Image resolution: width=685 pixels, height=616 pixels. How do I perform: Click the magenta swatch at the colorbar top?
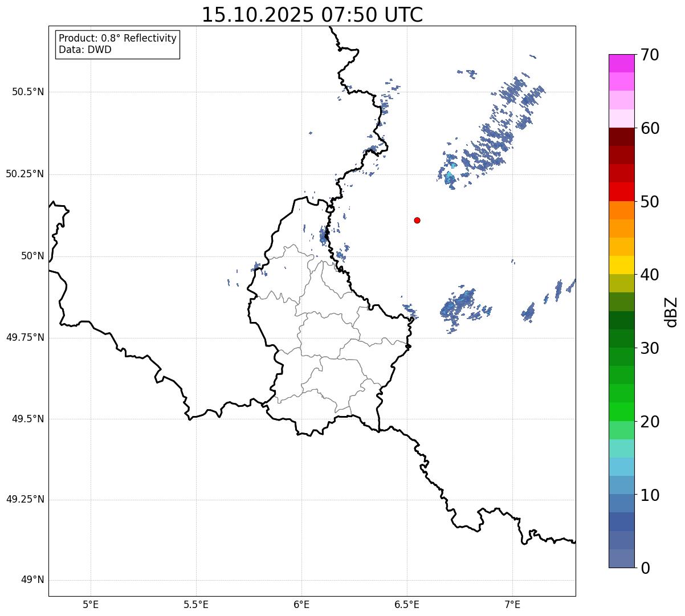click(x=621, y=63)
